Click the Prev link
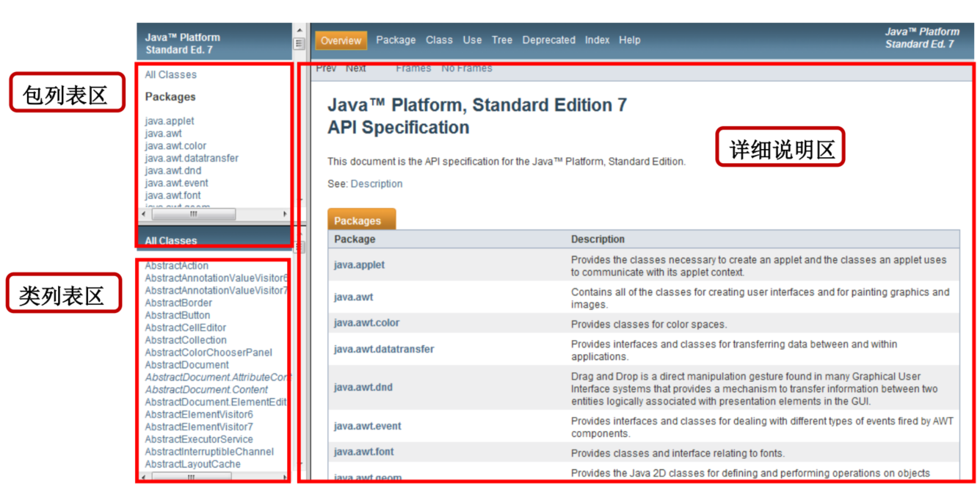Screen dimensions: 980x484 [326, 68]
